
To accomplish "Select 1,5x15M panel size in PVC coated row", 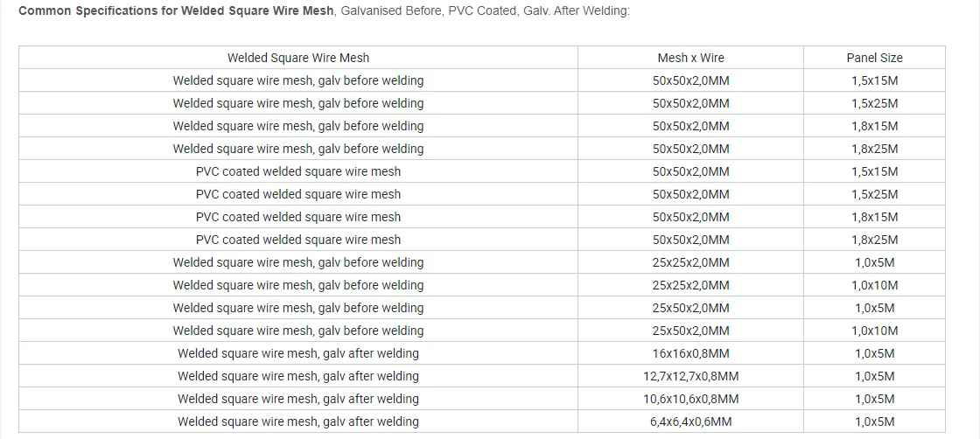I will [x=874, y=171].
